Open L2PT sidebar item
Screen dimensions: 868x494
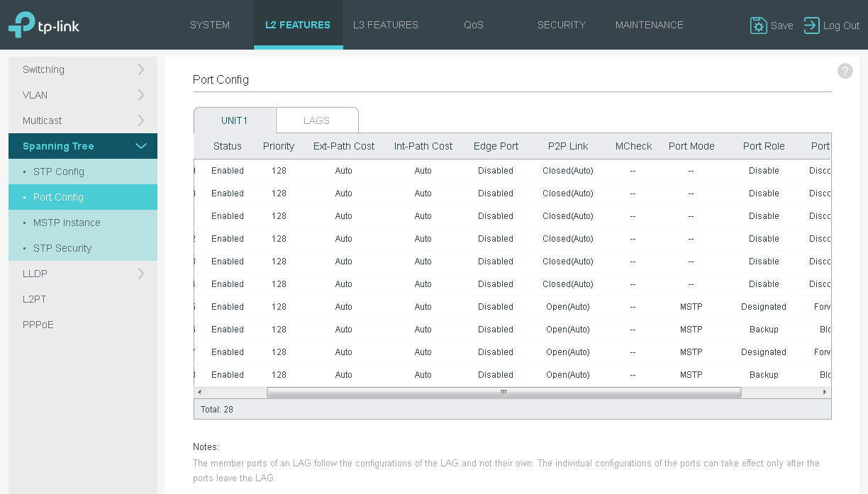pos(83,299)
